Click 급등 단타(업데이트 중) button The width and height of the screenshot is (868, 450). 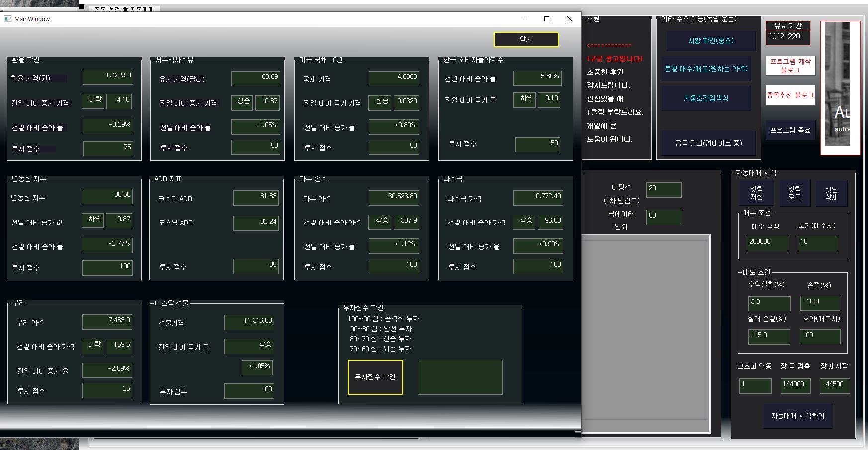pos(708,143)
